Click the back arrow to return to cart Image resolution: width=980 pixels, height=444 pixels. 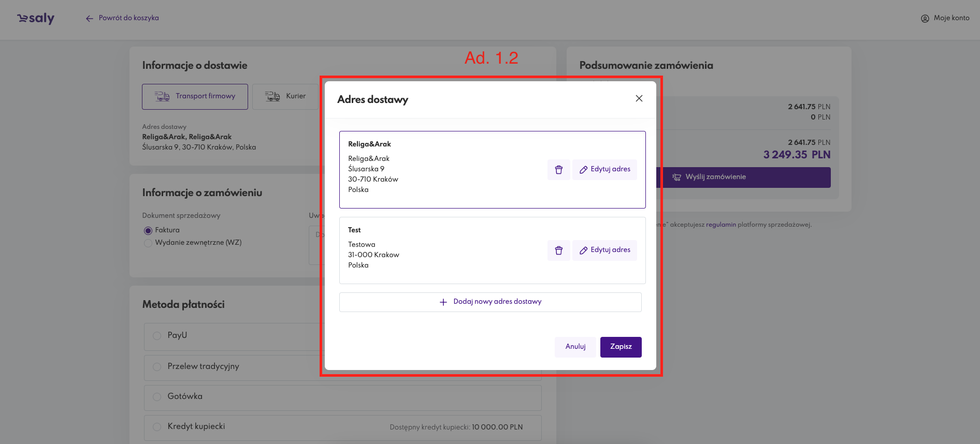(90, 18)
